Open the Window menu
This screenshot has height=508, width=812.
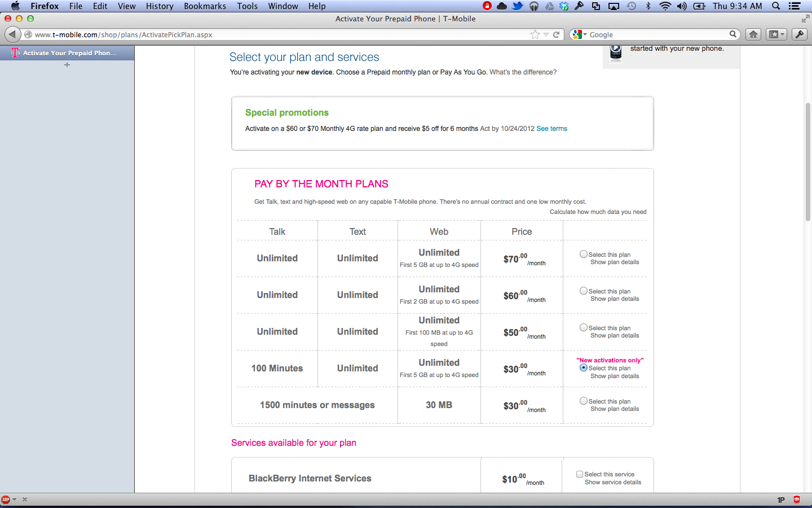[283, 6]
